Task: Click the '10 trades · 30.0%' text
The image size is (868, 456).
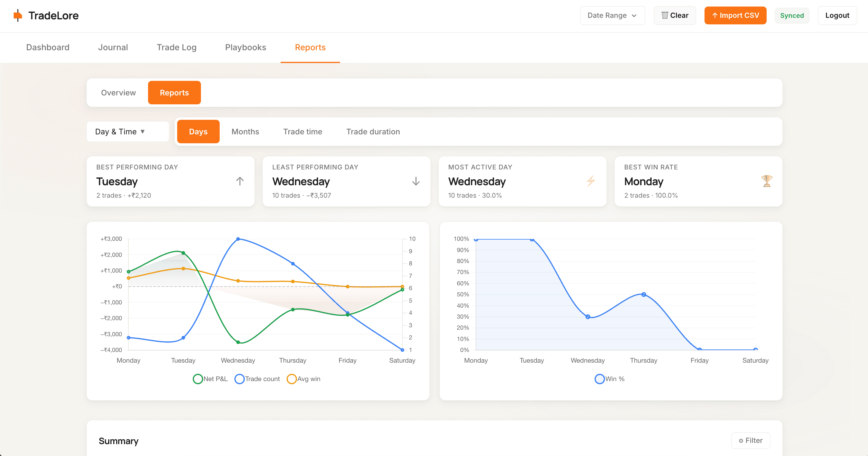Action: [475, 196]
